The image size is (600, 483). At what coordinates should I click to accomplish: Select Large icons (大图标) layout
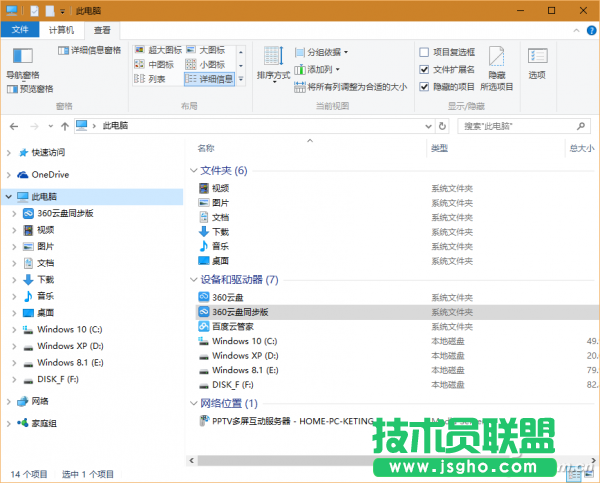[205, 50]
